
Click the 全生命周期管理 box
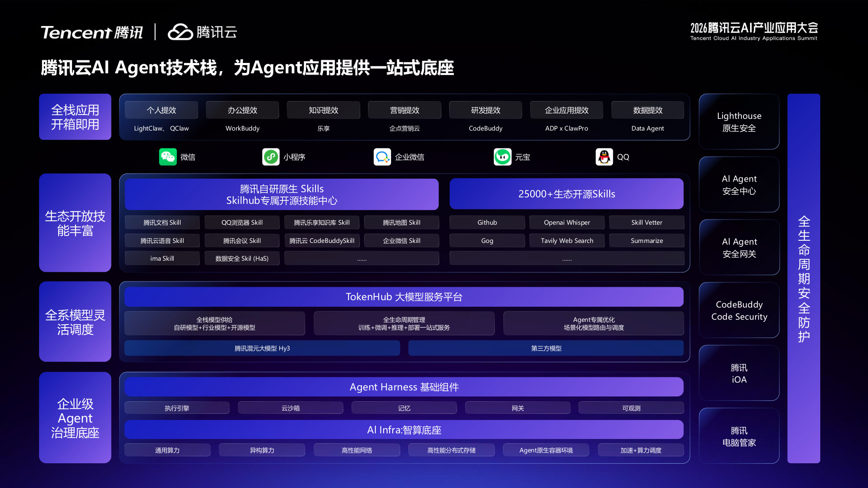pyautogui.click(x=404, y=324)
